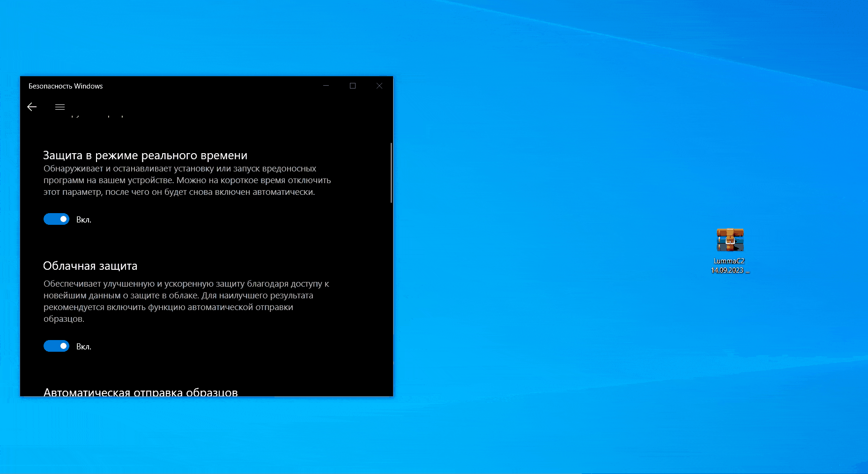Click "Вкл." label beside real-time protection toggle

(84, 220)
